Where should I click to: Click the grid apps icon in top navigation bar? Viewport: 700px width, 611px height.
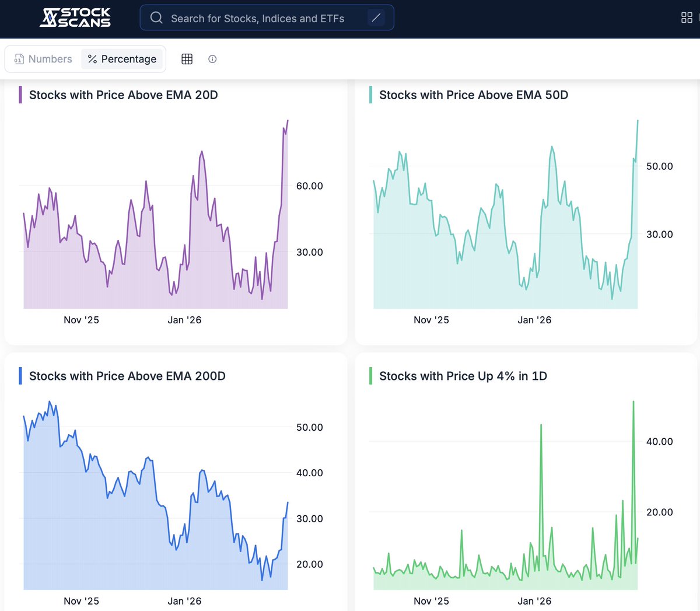click(x=686, y=17)
